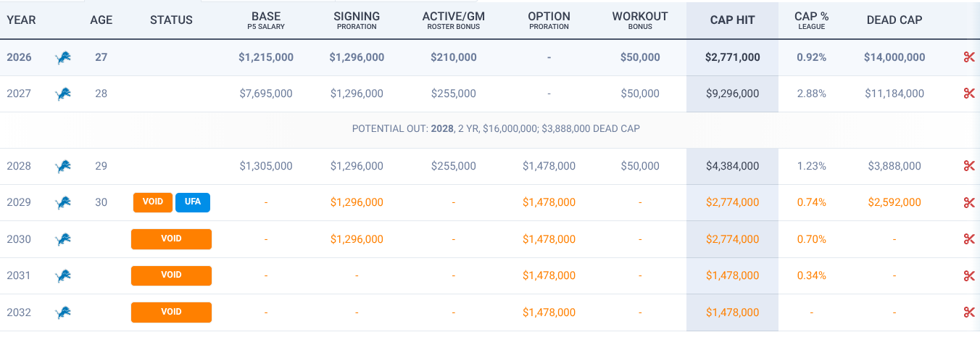Viewport: 980px width, 348px height.
Task: Click the Lions team logo in 2031 row
Action: 63,275
